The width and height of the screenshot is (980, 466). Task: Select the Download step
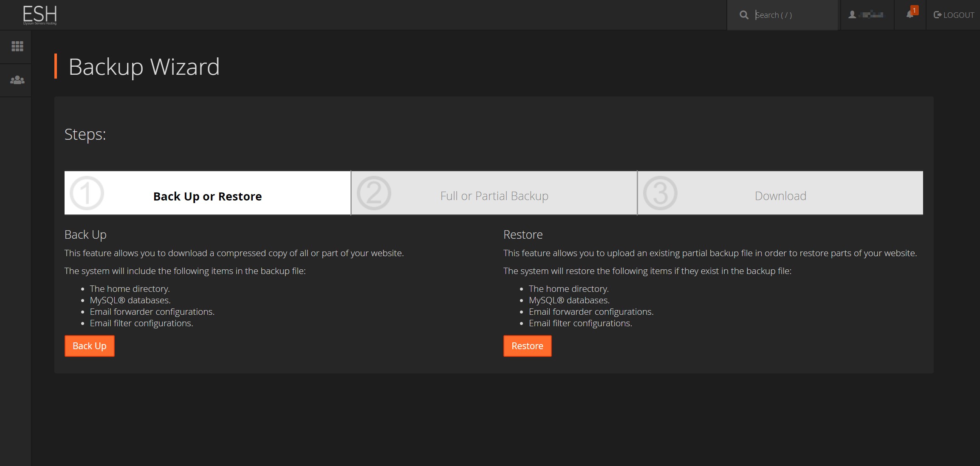pyautogui.click(x=780, y=196)
